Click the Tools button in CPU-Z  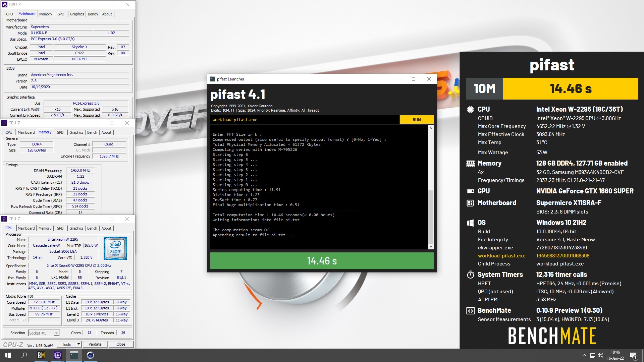click(x=66, y=344)
